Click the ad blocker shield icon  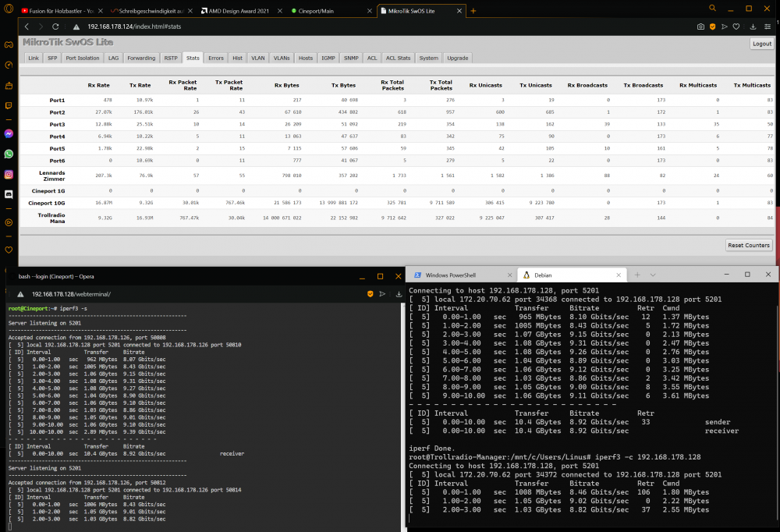coord(712,27)
